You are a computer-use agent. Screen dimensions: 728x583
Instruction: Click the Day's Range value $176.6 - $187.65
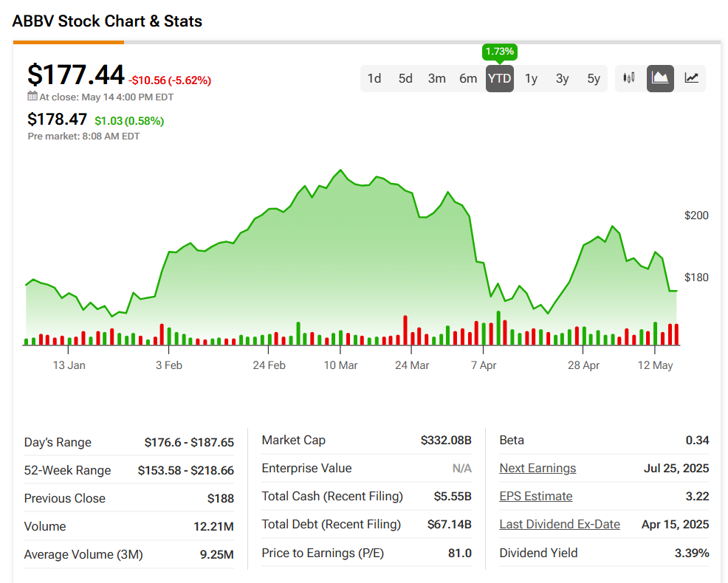point(189,442)
